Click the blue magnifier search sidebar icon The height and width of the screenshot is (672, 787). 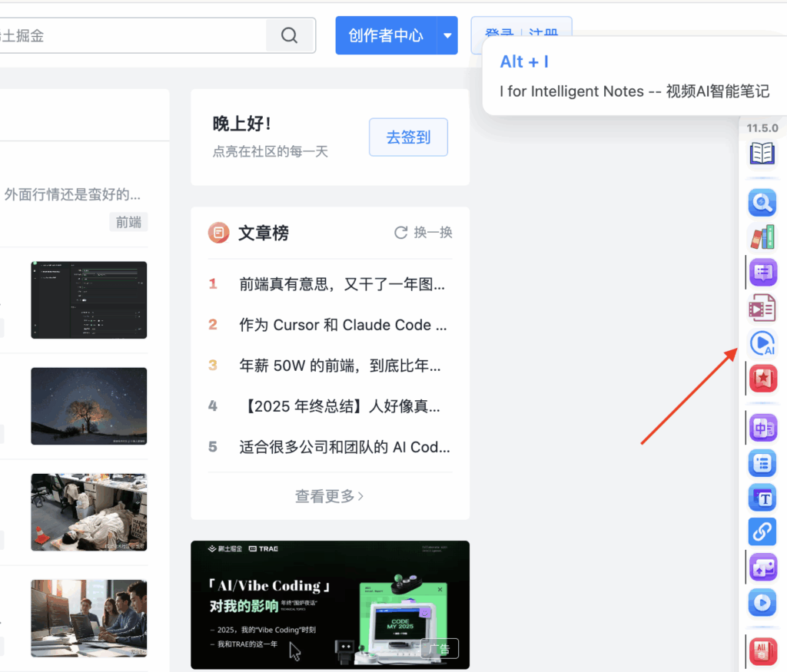click(x=762, y=203)
